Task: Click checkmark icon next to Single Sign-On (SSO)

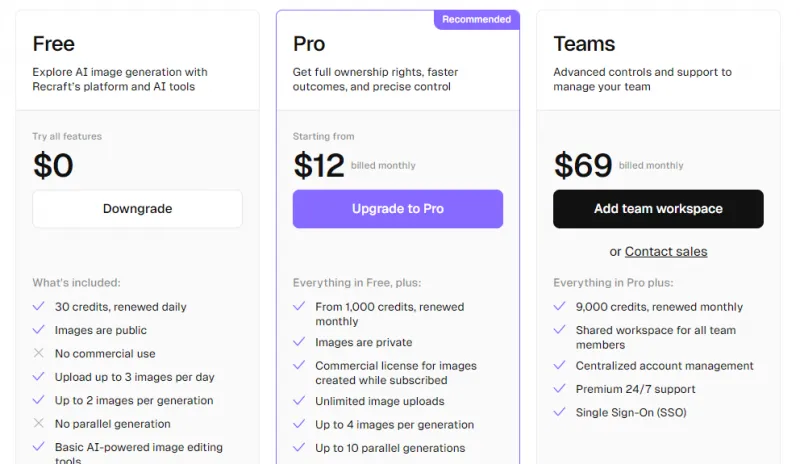Action: 560,412
